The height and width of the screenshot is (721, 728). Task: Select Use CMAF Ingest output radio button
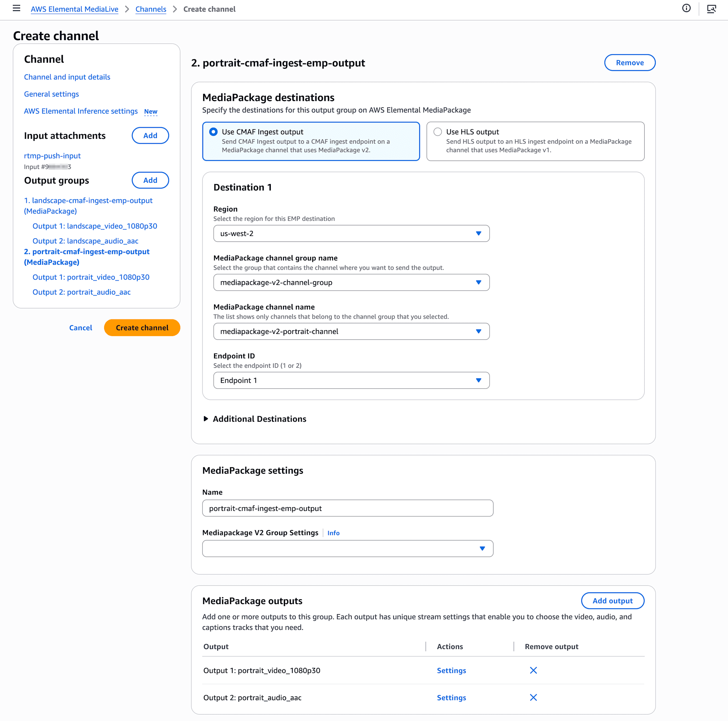(213, 131)
